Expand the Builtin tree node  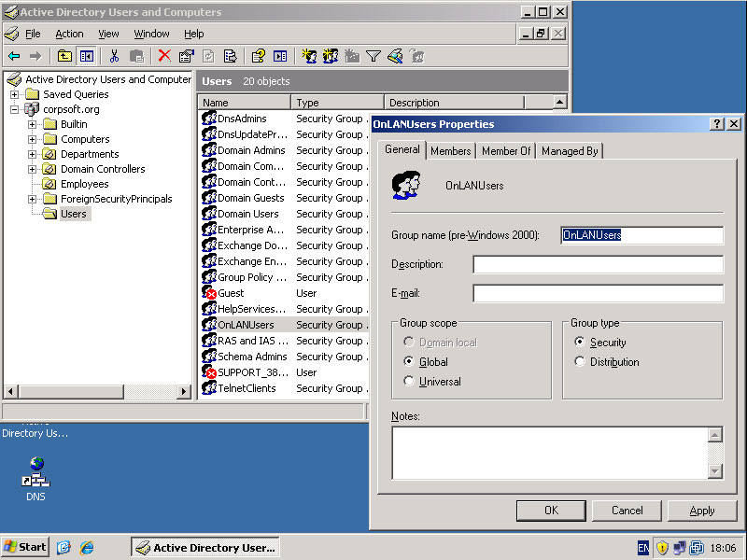pos(33,124)
